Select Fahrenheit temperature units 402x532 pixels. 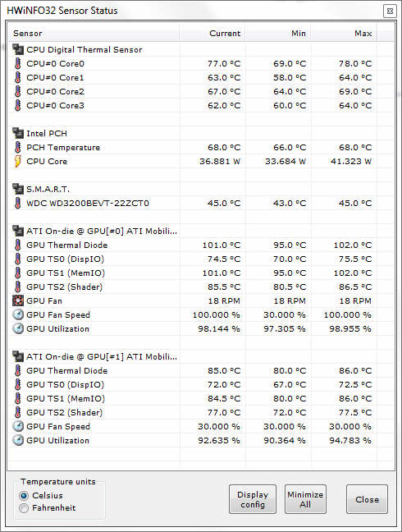(24, 508)
